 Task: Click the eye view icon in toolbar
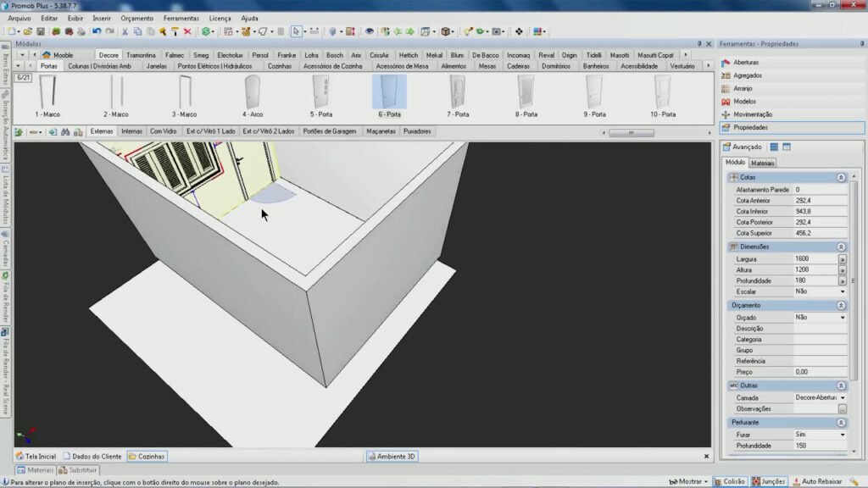click(370, 31)
